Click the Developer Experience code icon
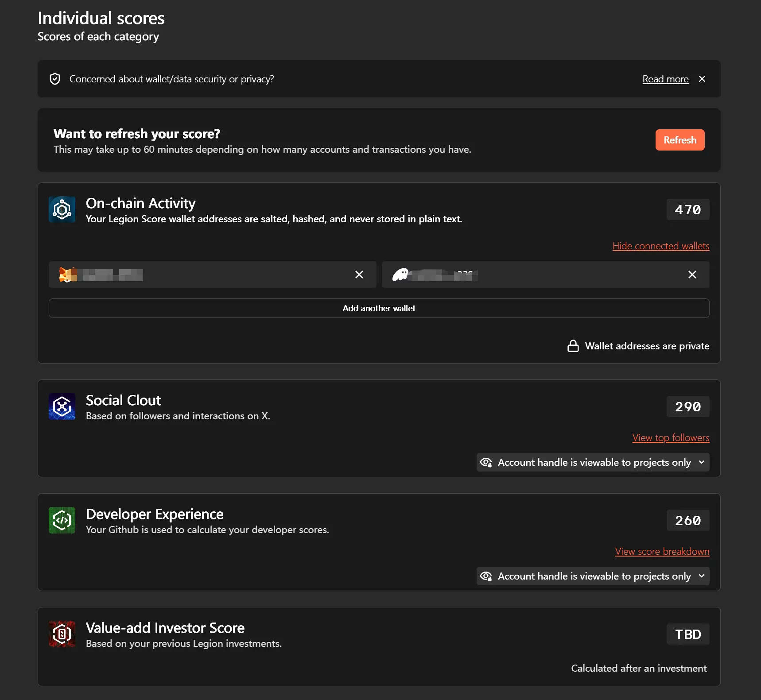 coord(62,520)
